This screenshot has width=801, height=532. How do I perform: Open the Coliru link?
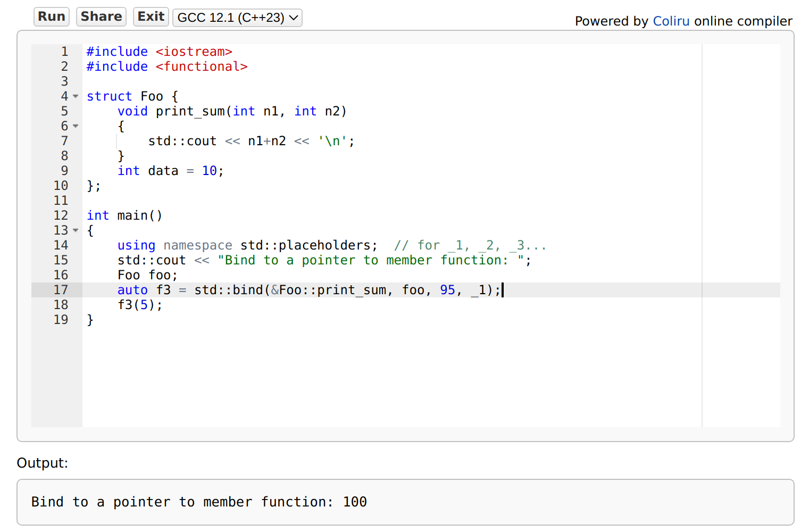point(671,21)
